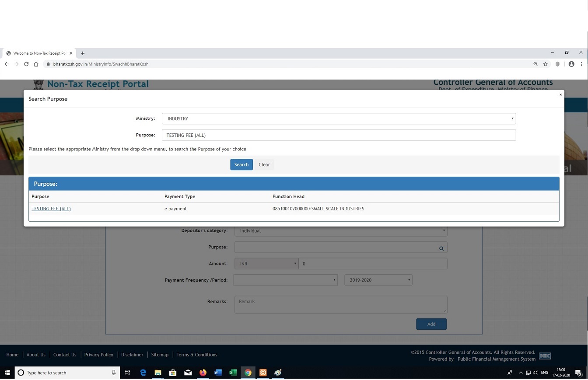
Task: Click the Clear button
Action: [x=264, y=164]
